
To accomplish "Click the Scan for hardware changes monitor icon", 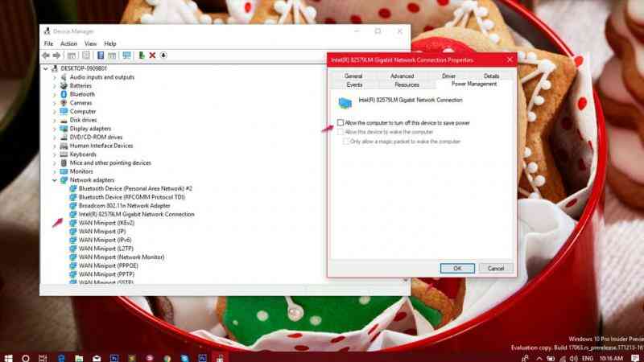I will [x=126, y=56].
